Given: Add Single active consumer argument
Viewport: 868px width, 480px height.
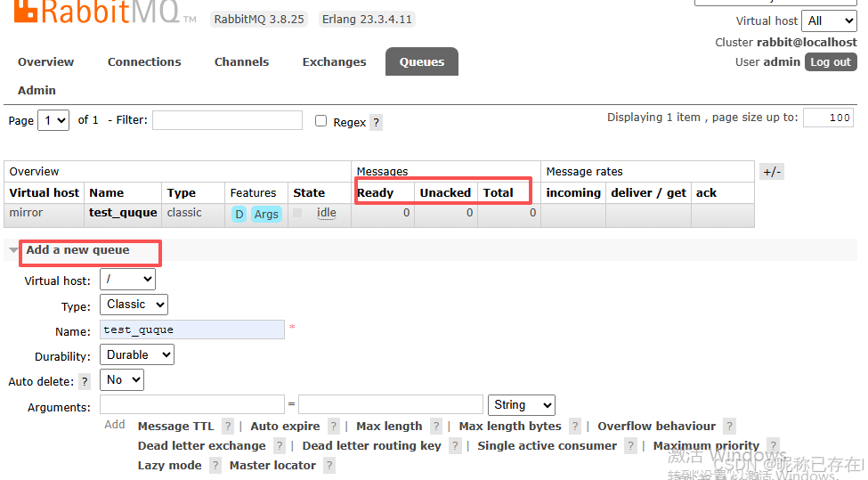Looking at the screenshot, I should click(547, 445).
